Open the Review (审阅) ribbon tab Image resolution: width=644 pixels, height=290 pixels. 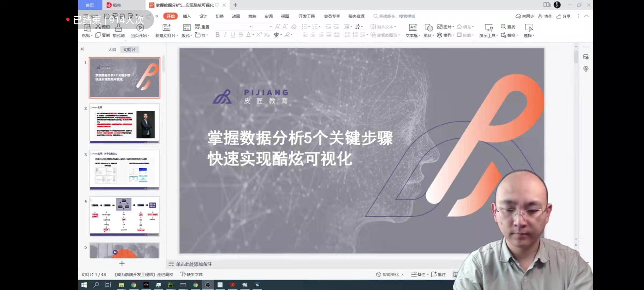click(x=269, y=16)
